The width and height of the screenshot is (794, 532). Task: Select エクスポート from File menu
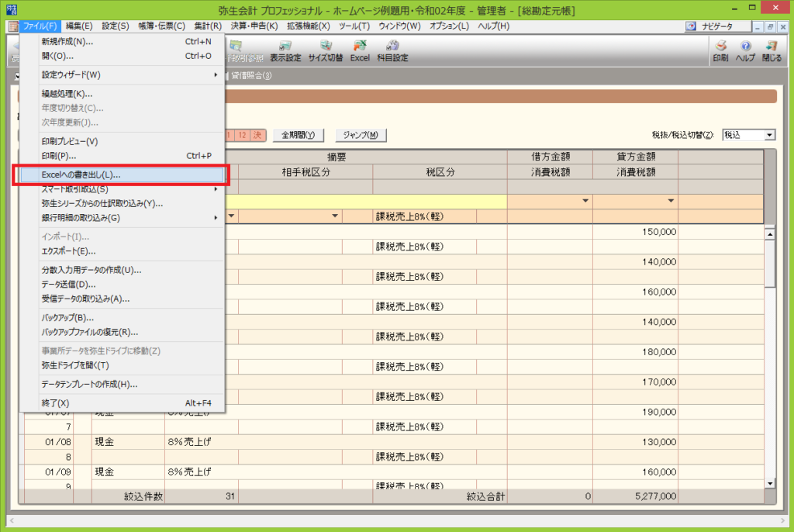[69, 251]
